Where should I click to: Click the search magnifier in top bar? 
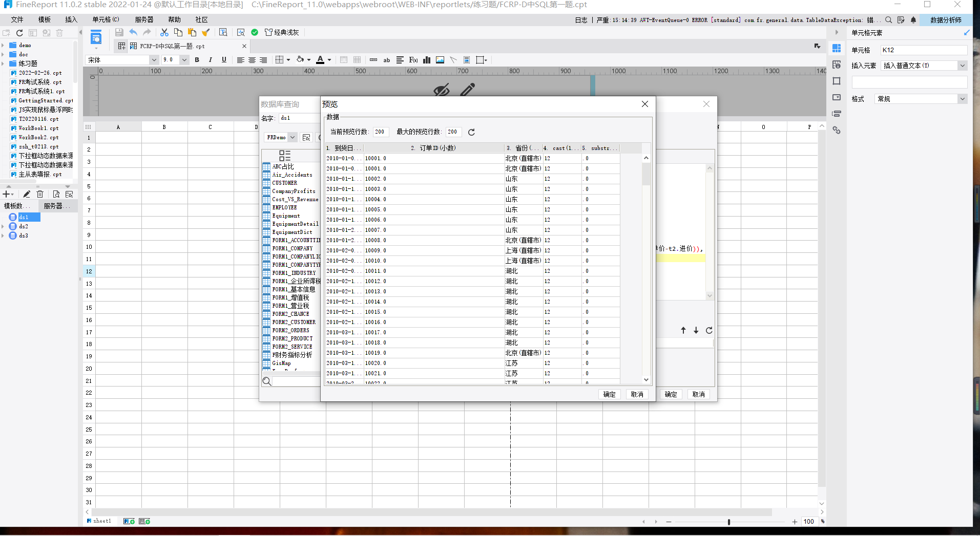pos(889,20)
